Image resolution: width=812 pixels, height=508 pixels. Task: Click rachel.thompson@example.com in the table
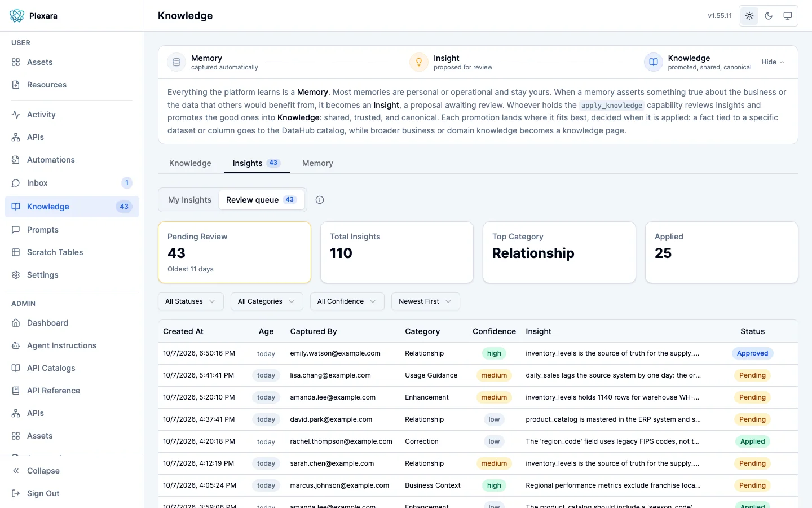pyautogui.click(x=341, y=441)
